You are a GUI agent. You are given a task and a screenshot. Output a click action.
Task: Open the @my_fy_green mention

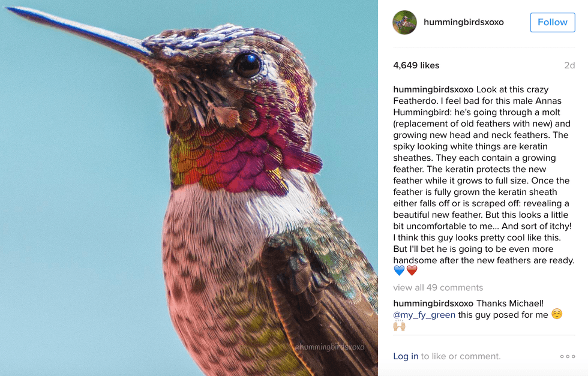point(424,315)
